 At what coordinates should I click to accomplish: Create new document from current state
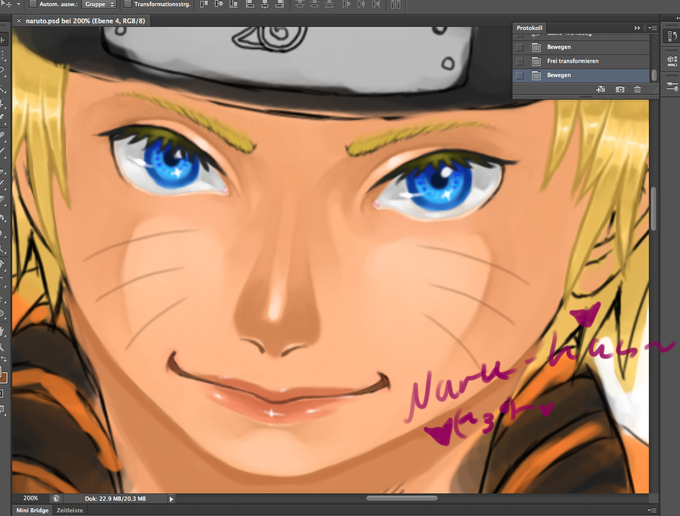(601, 89)
